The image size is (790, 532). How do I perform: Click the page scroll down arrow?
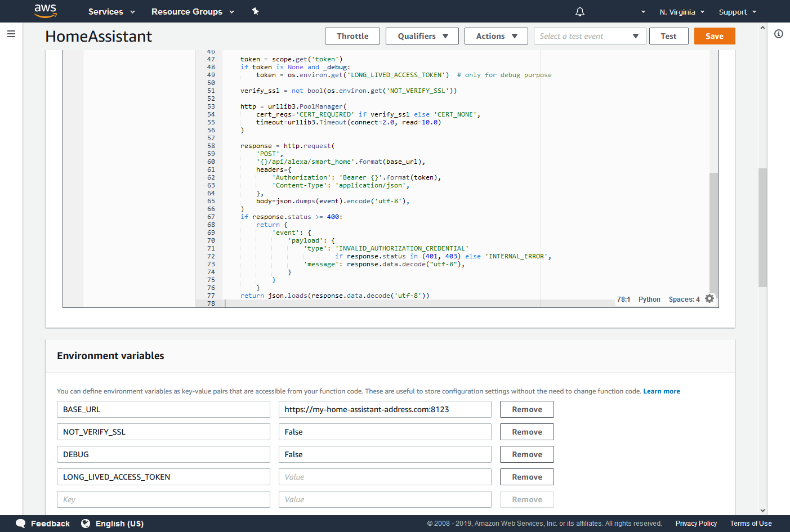[x=763, y=511]
